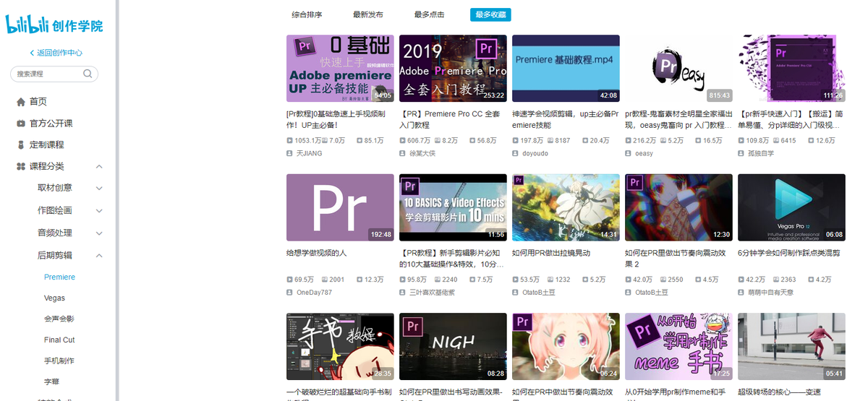Screen dimensions: 868x401
Task: Expand the 作图绘画 category chevron
Action: point(99,210)
